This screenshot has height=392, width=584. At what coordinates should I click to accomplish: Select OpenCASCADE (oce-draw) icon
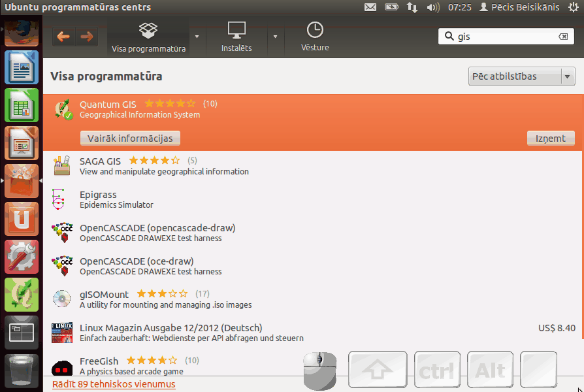coord(62,266)
